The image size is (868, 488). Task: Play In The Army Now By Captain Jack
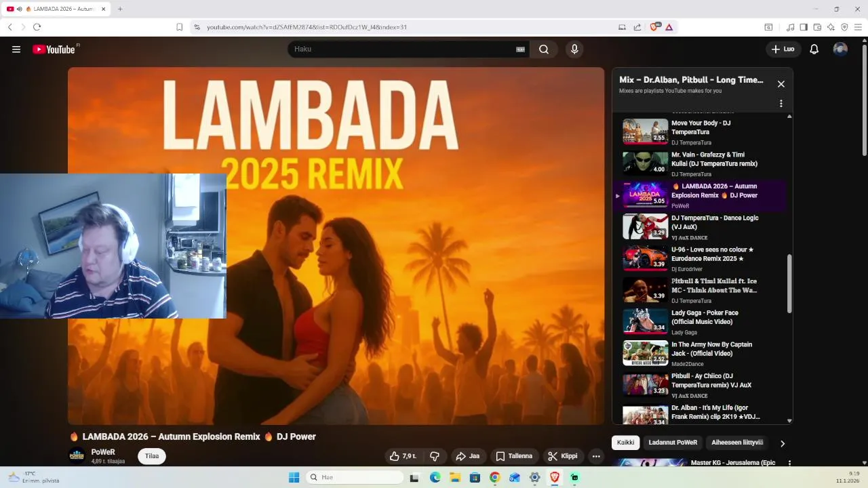click(698, 353)
